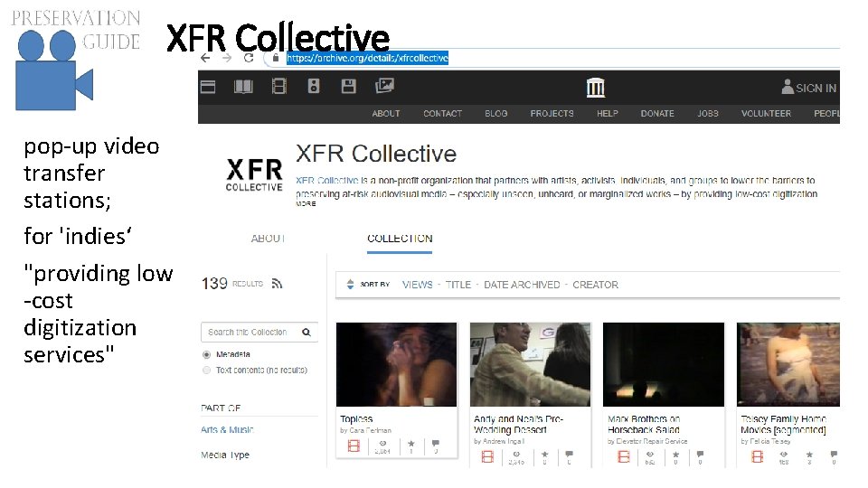The height and width of the screenshot is (488, 868).
Task: Click the RSS feed icon beside results
Action: click(278, 284)
